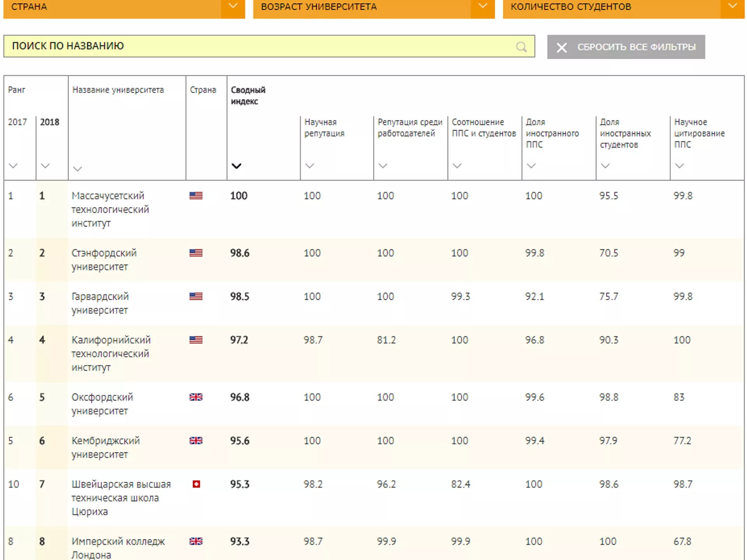Click overall index 96.8 for Oxford
747x560 pixels.
240,398
